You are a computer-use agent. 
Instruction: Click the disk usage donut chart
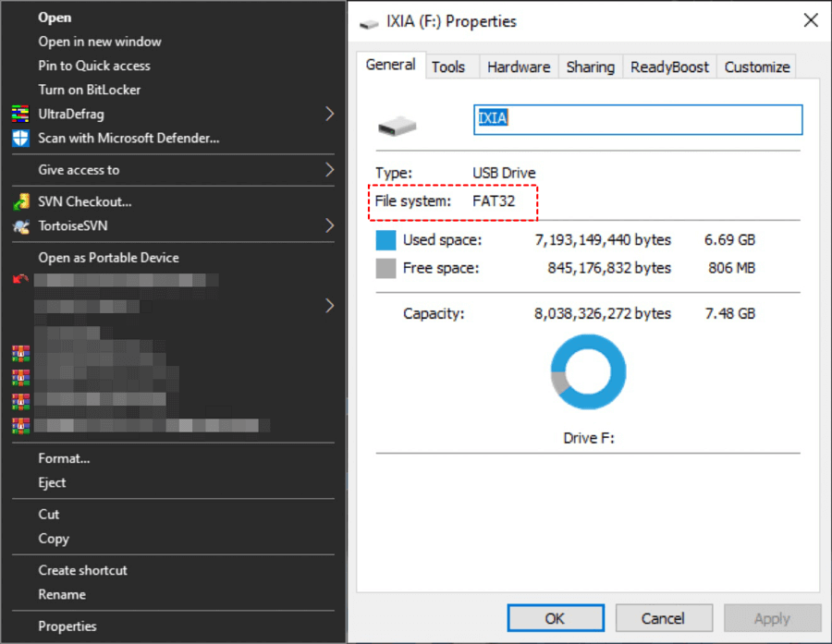pos(588,373)
